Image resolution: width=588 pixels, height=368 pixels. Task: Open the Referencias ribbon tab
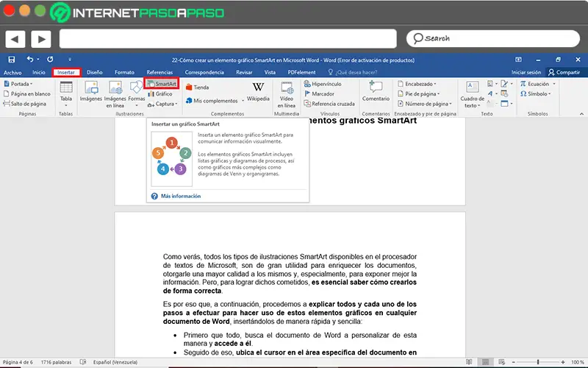[x=159, y=72]
